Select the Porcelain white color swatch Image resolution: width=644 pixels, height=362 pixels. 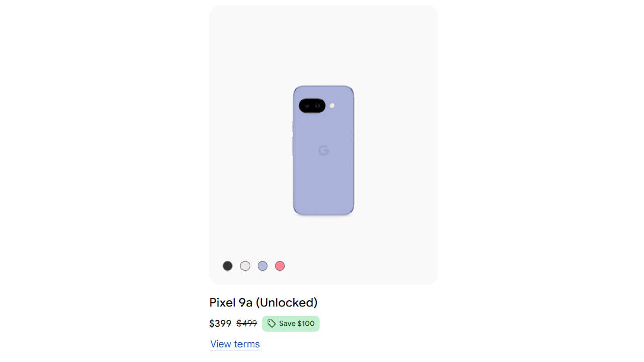pos(245,265)
